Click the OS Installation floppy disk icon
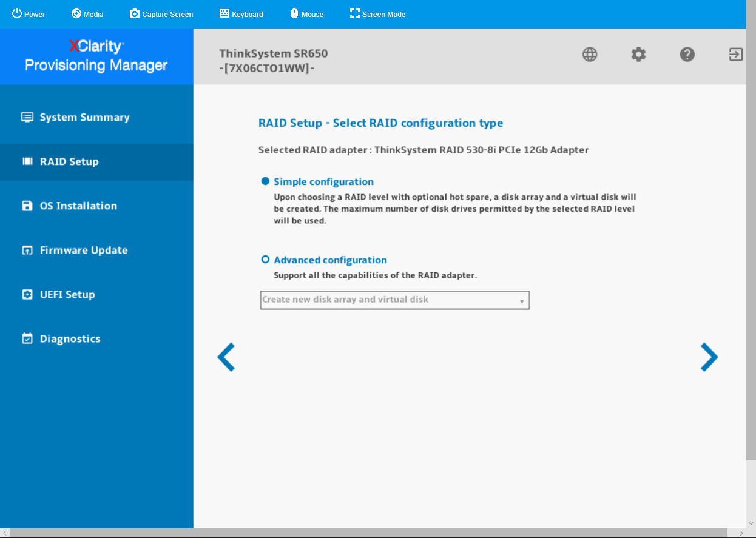Viewport: 756px width, 538px height. (27, 206)
